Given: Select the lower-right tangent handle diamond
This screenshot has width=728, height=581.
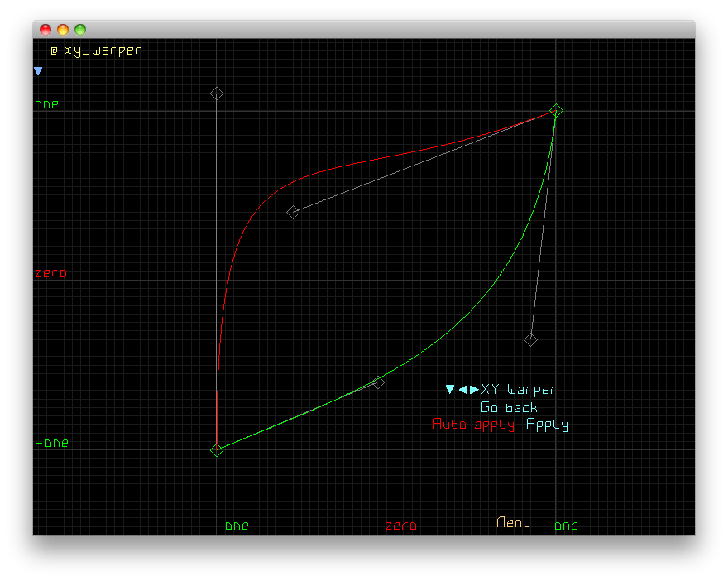Looking at the screenshot, I should 531,339.
